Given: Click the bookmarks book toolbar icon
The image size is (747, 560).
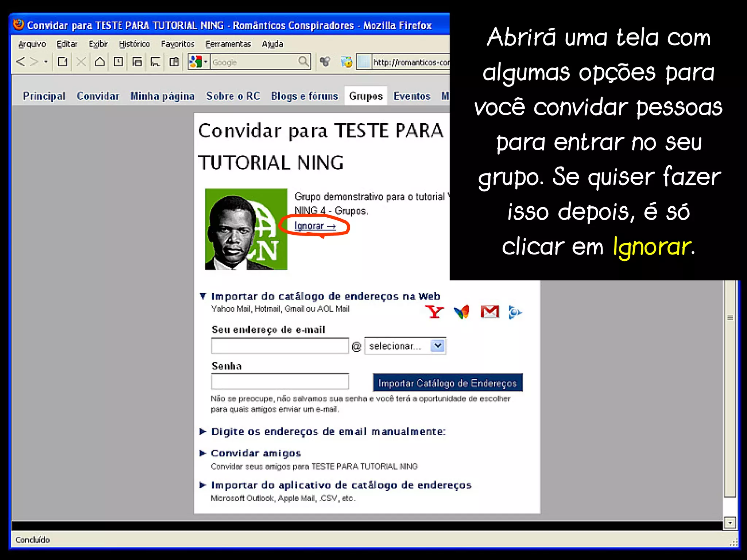Looking at the screenshot, I should 174,62.
